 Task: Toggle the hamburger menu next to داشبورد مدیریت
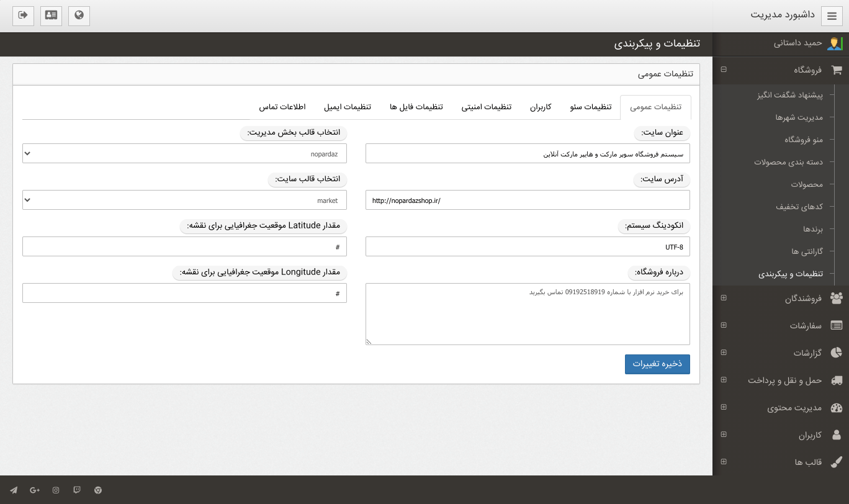pyautogui.click(x=832, y=16)
